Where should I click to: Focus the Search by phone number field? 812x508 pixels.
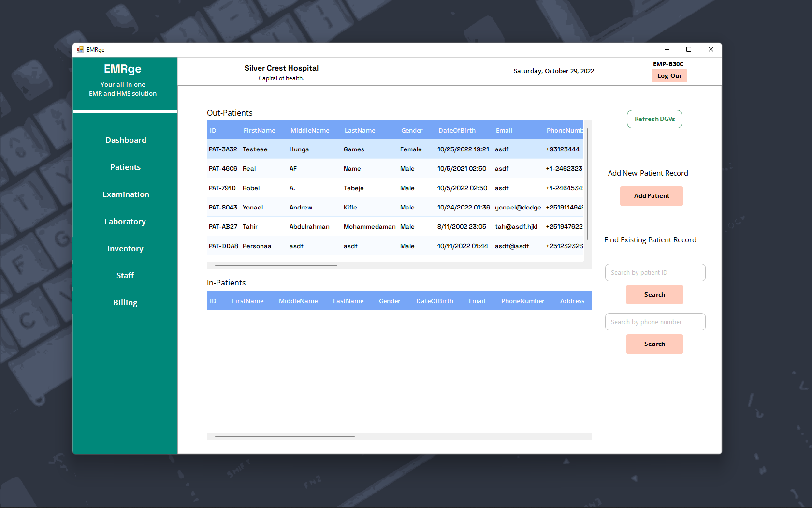655,322
